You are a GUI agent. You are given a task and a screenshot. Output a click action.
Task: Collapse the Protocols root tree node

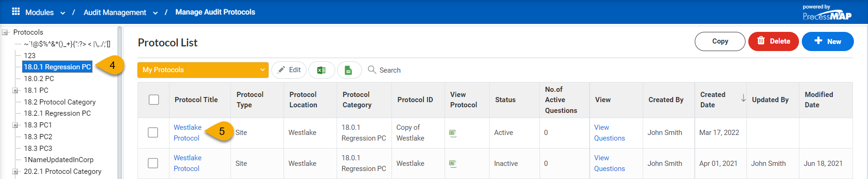[5, 32]
